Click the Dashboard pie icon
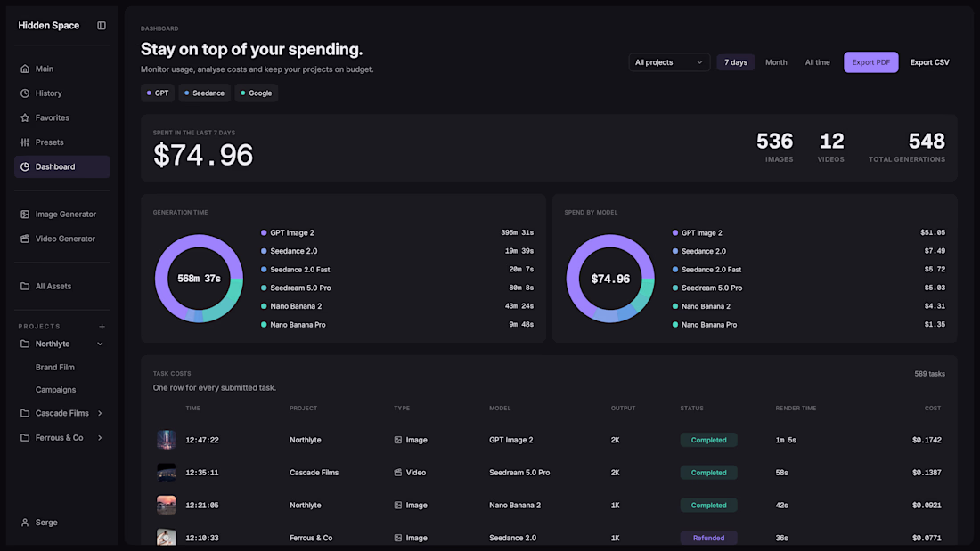 pyautogui.click(x=25, y=166)
